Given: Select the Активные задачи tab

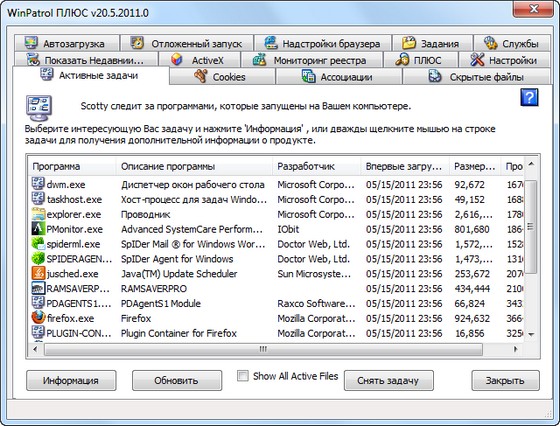Looking at the screenshot, I should pyautogui.click(x=91, y=75).
